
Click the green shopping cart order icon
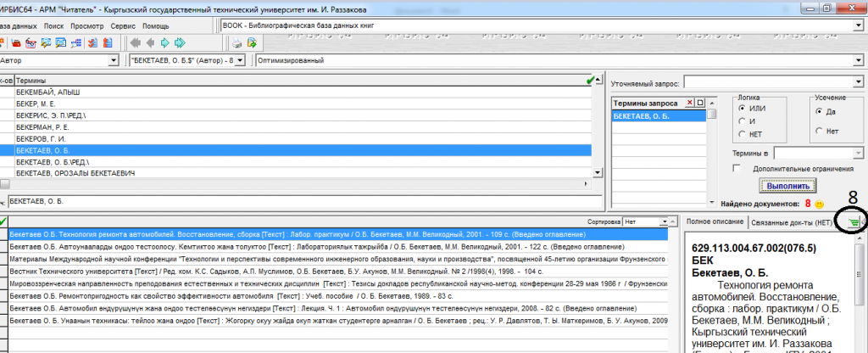pyautogui.click(x=852, y=222)
